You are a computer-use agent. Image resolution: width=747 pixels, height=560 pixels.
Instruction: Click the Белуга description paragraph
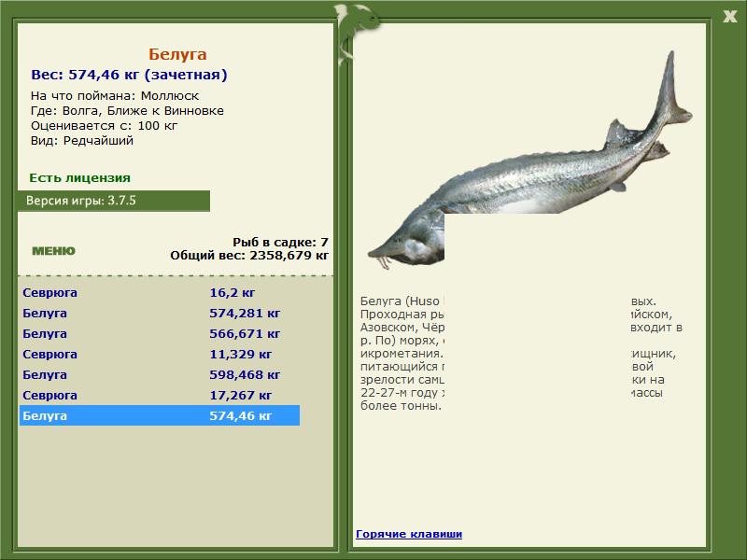click(521, 354)
